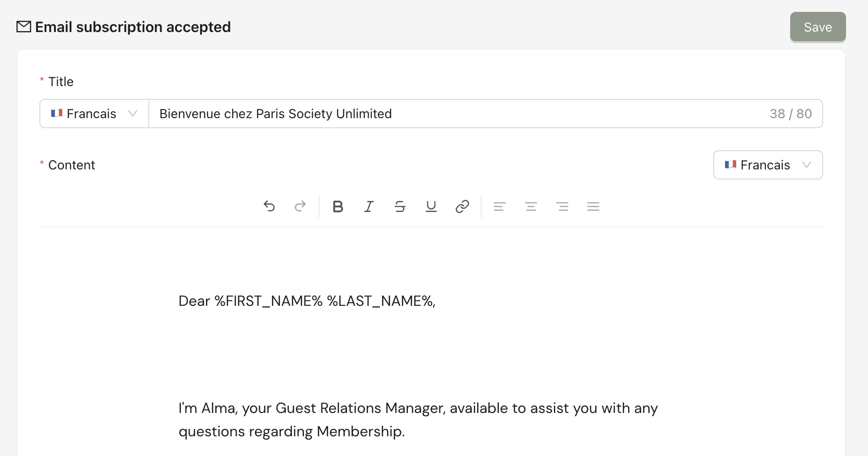Center-align the content text
This screenshot has width=868, height=456.
point(531,206)
